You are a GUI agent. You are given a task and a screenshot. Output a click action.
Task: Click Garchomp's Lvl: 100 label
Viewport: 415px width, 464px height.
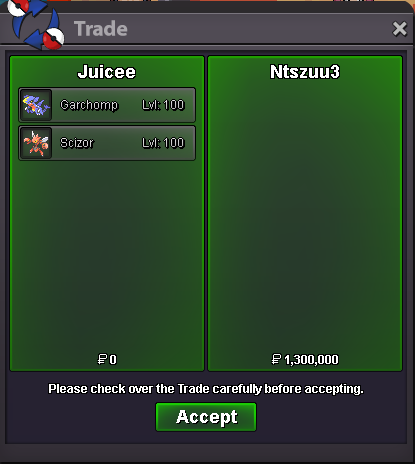tap(163, 105)
